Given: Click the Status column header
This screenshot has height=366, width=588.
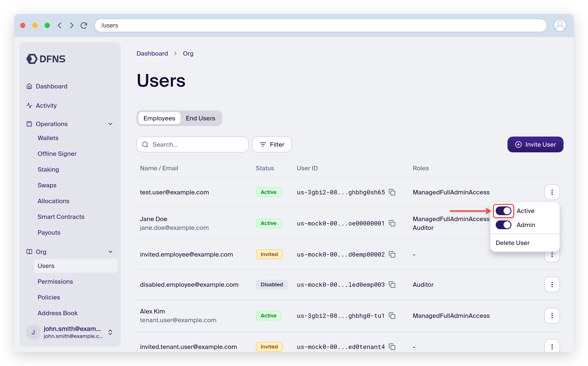Looking at the screenshot, I should coord(265,168).
